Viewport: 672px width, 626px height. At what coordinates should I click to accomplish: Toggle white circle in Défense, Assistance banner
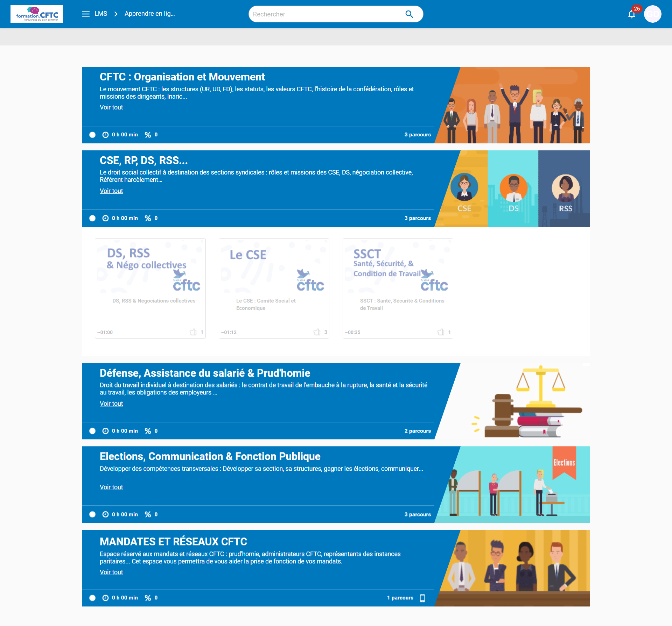[92, 431]
